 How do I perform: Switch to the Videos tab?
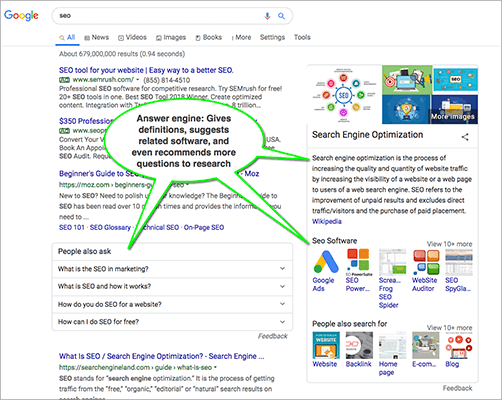[132, 37]
